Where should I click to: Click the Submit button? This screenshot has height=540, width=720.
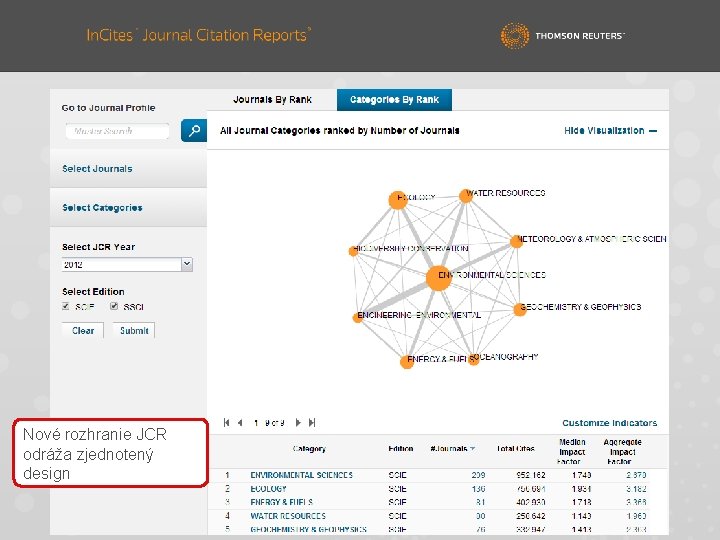[134, 331]
